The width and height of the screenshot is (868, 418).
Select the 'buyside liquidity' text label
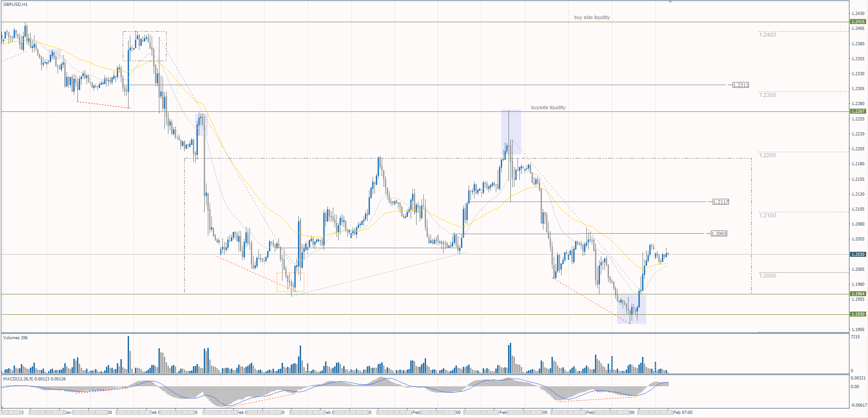548,107
